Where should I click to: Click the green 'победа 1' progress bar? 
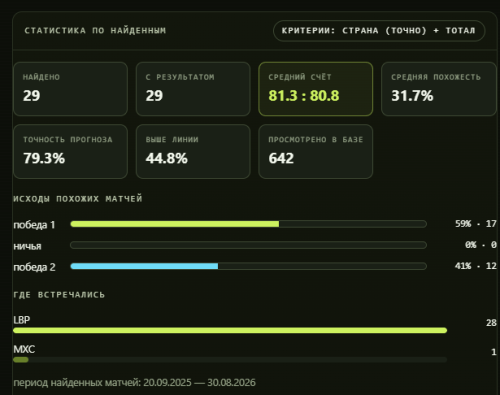click(x=248, y=224)
